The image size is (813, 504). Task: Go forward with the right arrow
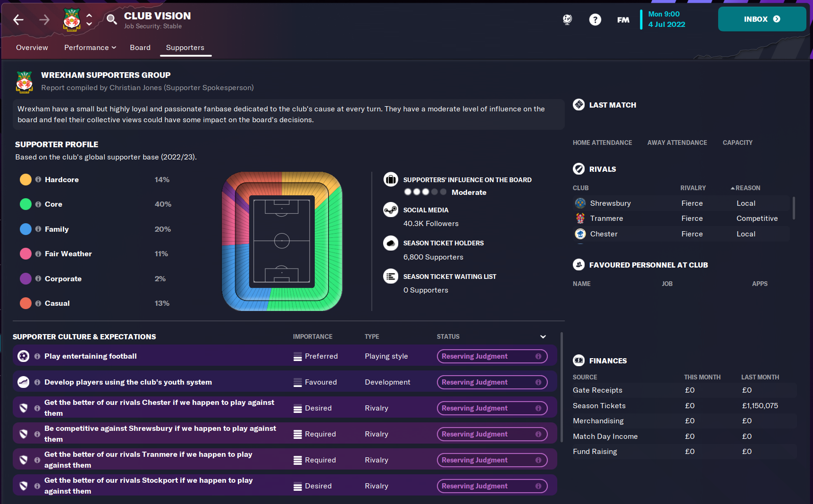[44, 19]
